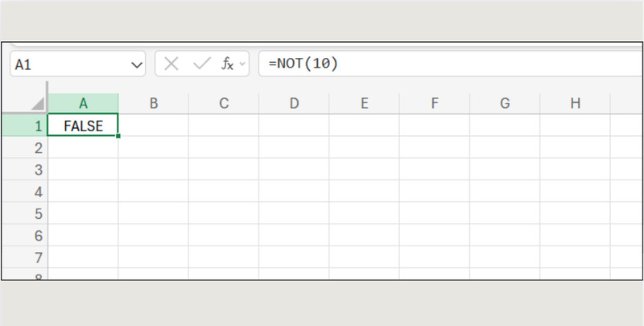The height and width of the screenshot is (326, 644).
Task: Select column D header
Action: [294, 103]
